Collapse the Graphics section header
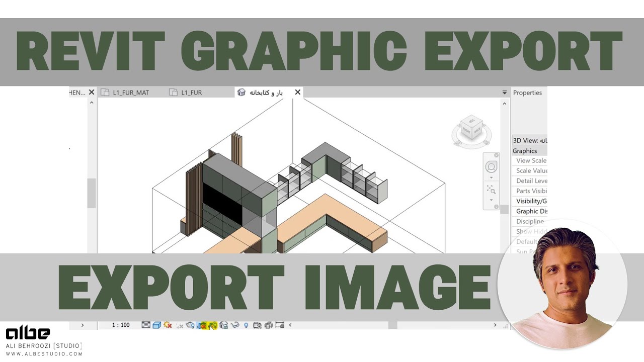 click(x=529, y=151)
